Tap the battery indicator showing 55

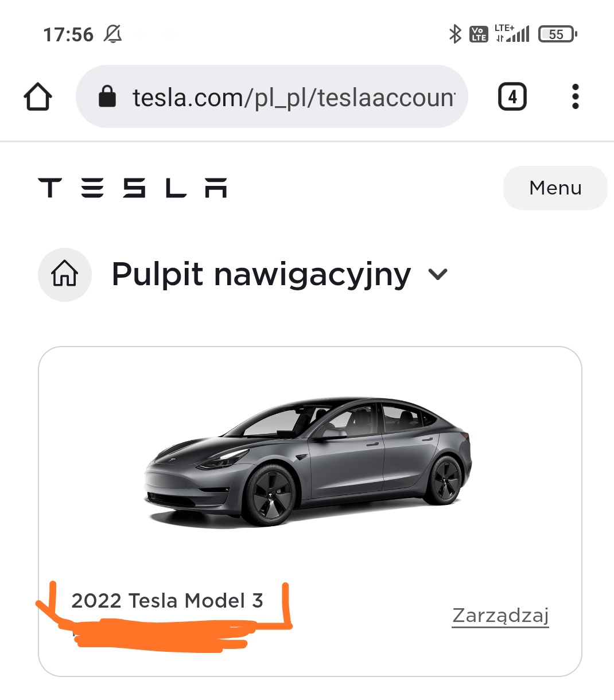point(557,34)
